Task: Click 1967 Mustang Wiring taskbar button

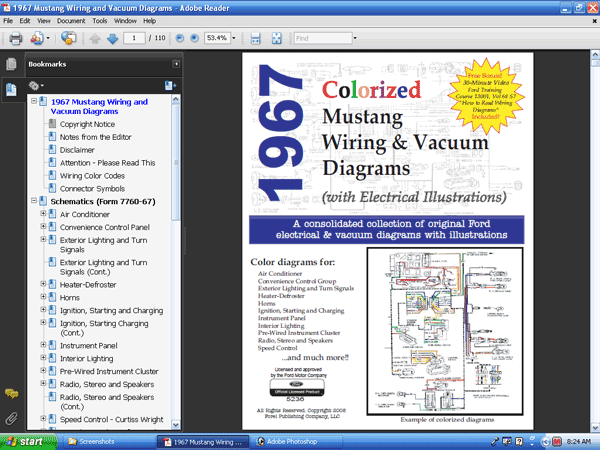Action: click(x=203, y=442)
